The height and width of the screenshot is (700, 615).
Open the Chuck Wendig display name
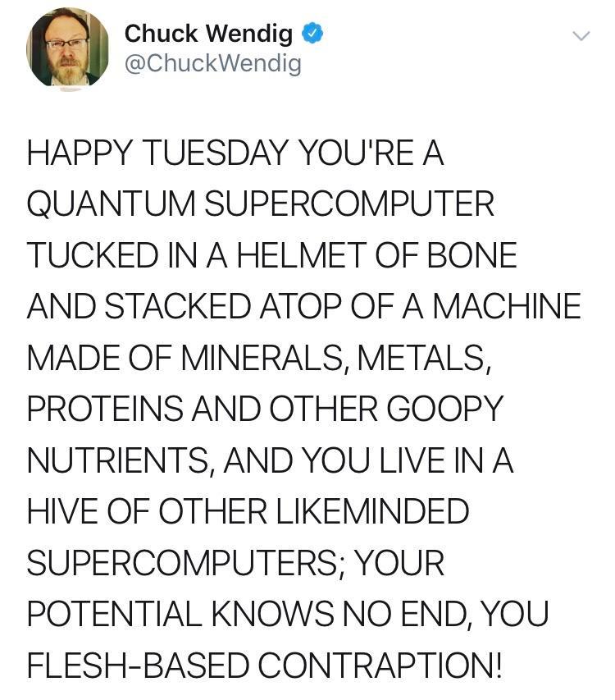(x=208, y=34)
